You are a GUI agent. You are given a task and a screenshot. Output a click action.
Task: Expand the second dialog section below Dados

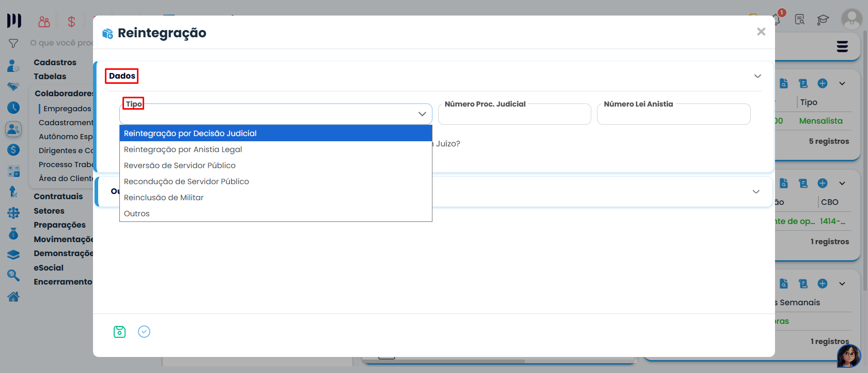pyautogui.click(x=756, y=191)
